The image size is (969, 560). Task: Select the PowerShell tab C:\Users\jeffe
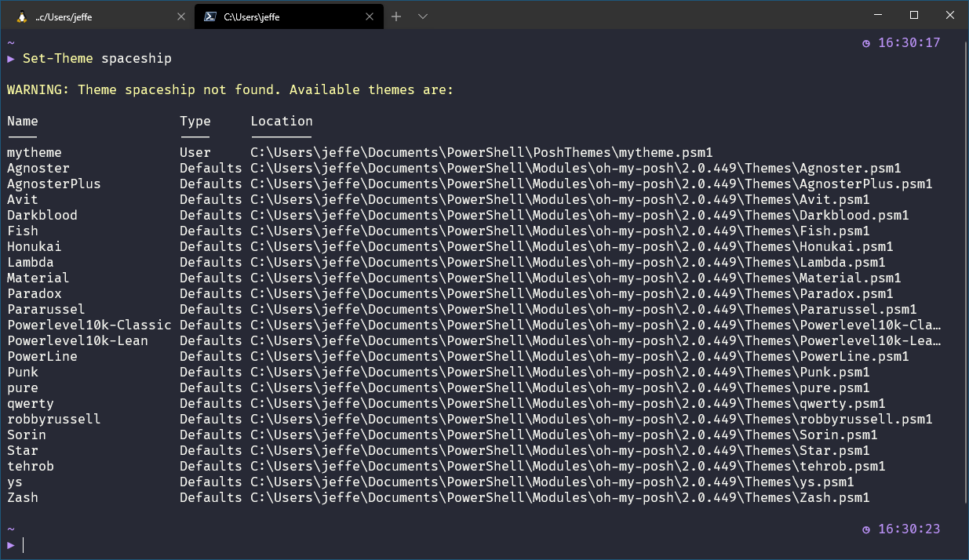pos(288,16)
